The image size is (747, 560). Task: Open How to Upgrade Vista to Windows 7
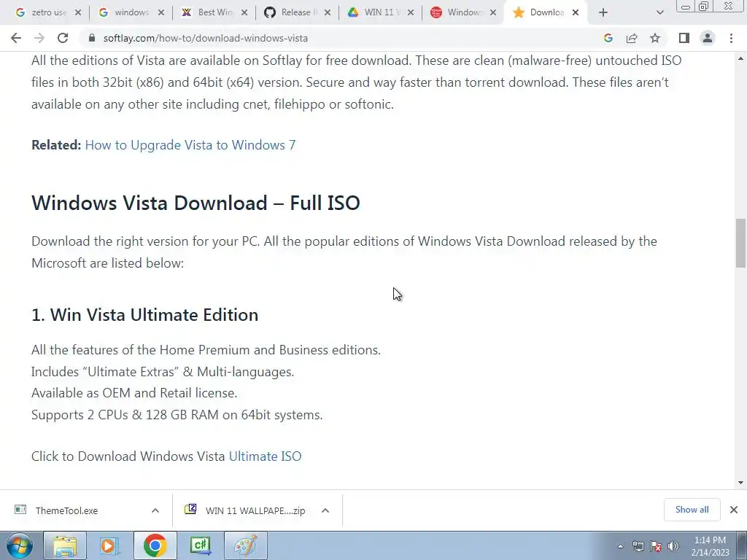190,145
